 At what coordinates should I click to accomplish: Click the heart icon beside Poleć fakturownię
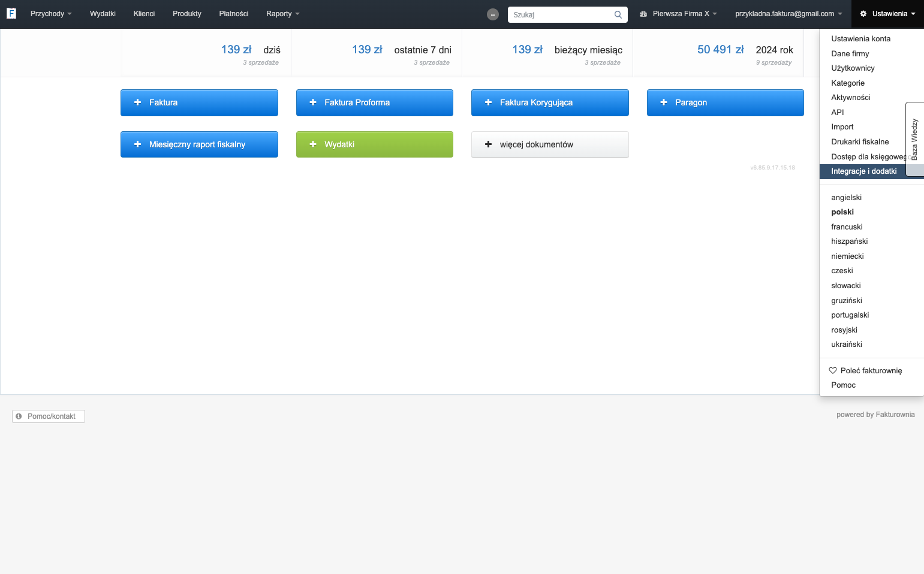[833, 370]
